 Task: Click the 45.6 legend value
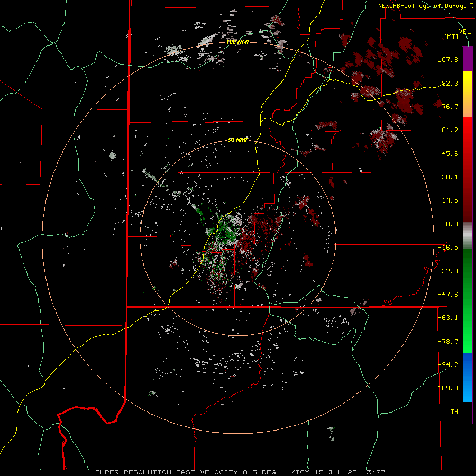point(450,153)
